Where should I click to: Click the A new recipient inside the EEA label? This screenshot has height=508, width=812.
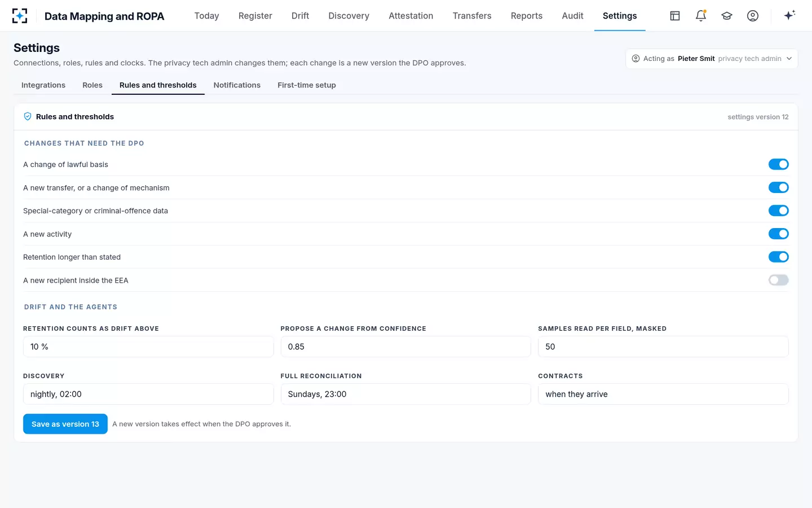(x=76, y=281)
